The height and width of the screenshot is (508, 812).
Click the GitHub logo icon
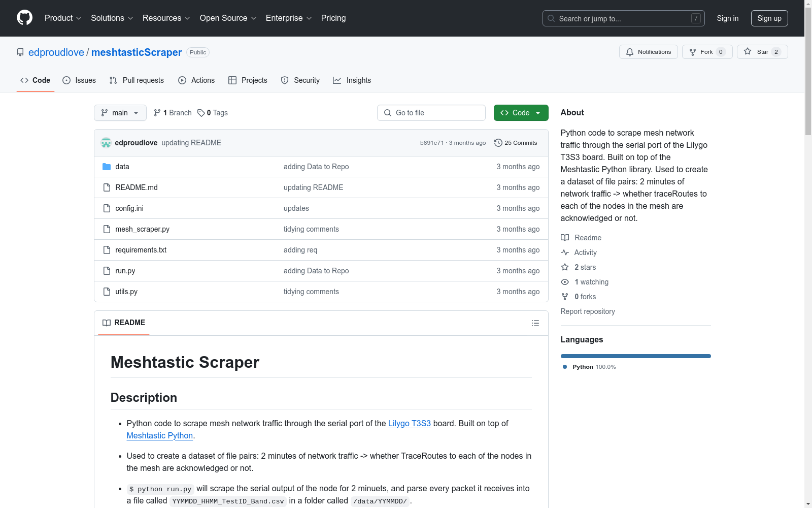pyautogui.click(x=24, y=18)
